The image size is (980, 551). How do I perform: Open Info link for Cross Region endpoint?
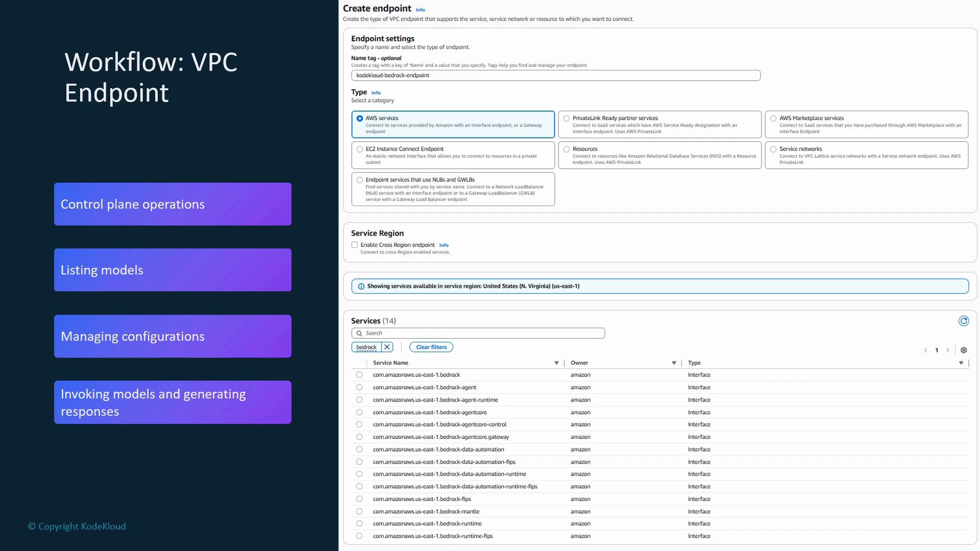point(444,245)
